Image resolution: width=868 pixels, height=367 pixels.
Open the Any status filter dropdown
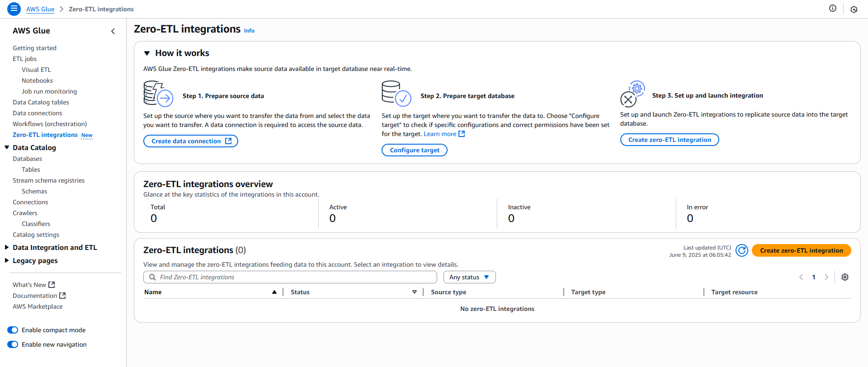469,277
